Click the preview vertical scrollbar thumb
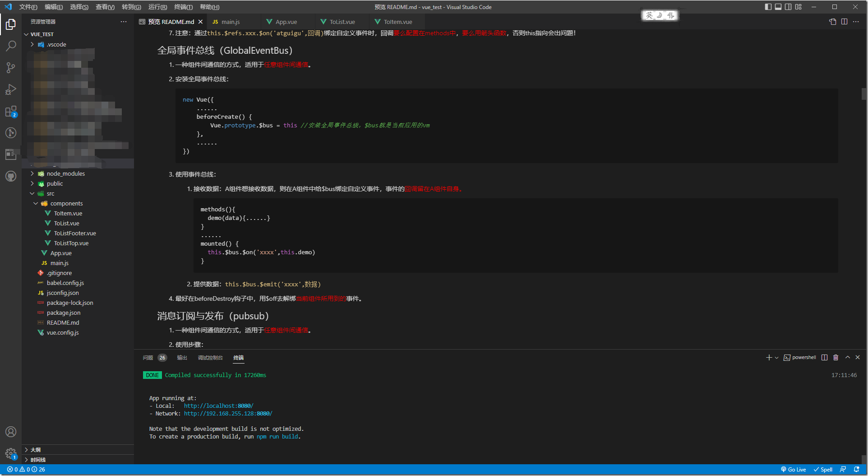The image size is (868, 476). 863,93
